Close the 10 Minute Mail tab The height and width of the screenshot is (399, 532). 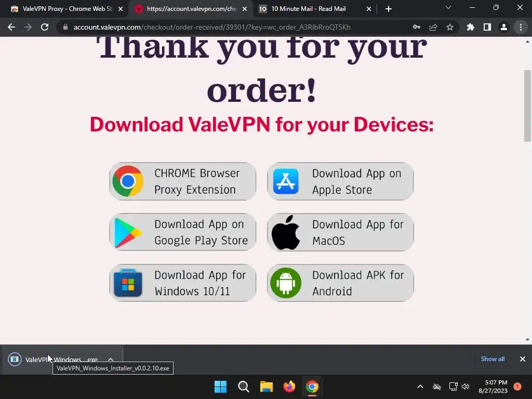coord(369,9)
